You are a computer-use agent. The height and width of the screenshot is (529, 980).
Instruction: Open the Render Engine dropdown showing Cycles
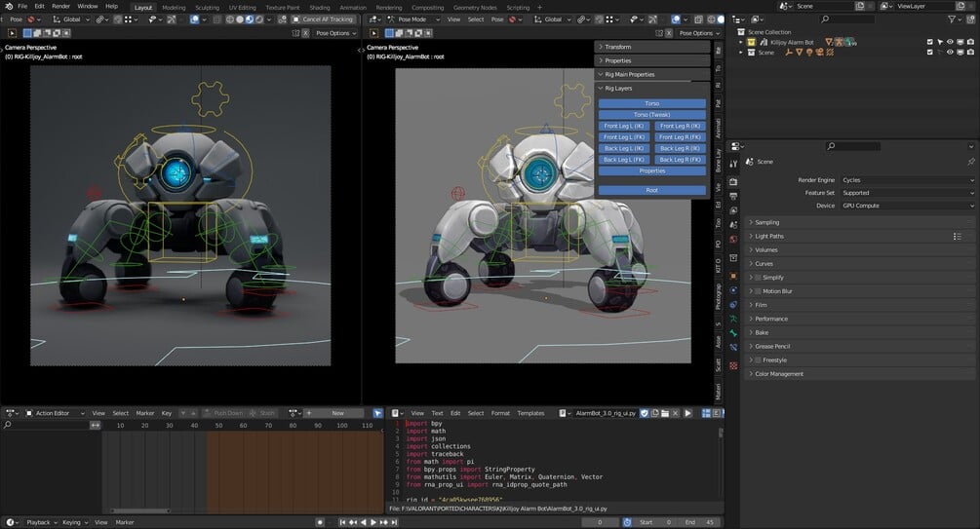[908, 180]
